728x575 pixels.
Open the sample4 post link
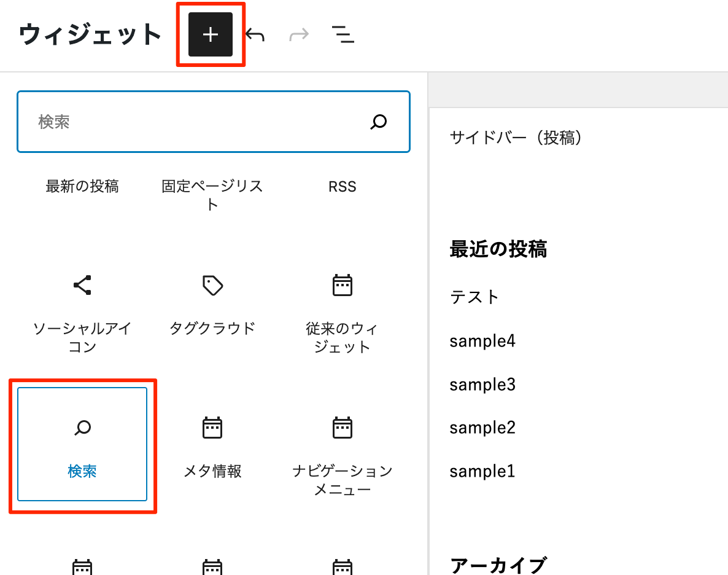[482, 341]
